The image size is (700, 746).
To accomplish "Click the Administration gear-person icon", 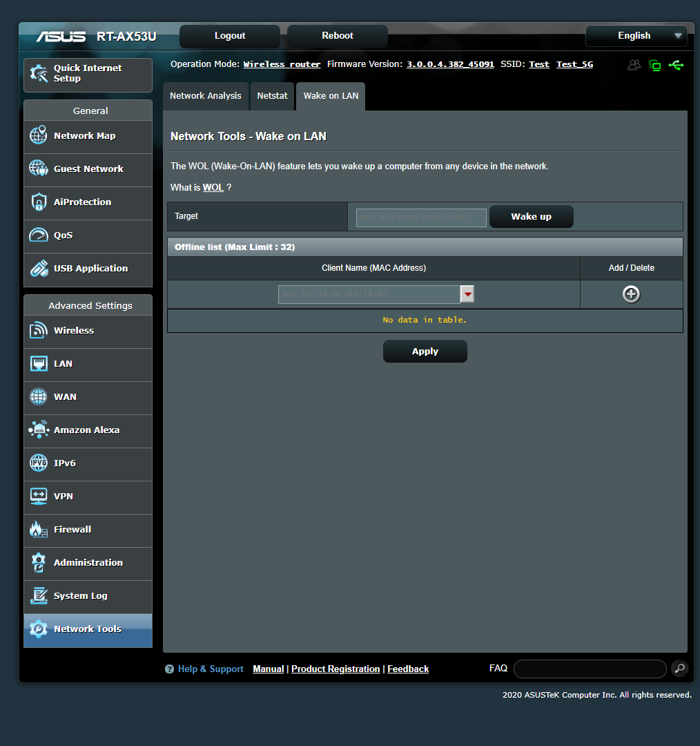I will pyautogui.click(x=39, y=562).
